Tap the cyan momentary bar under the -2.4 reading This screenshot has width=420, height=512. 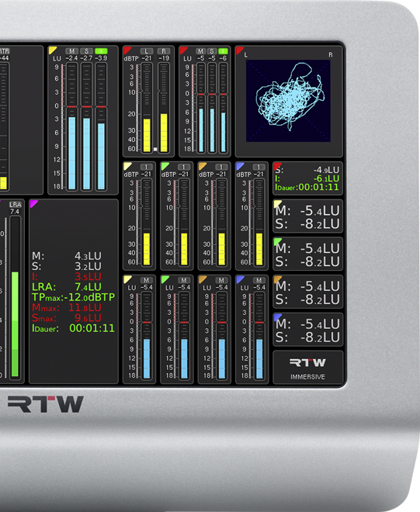point(72,153)
